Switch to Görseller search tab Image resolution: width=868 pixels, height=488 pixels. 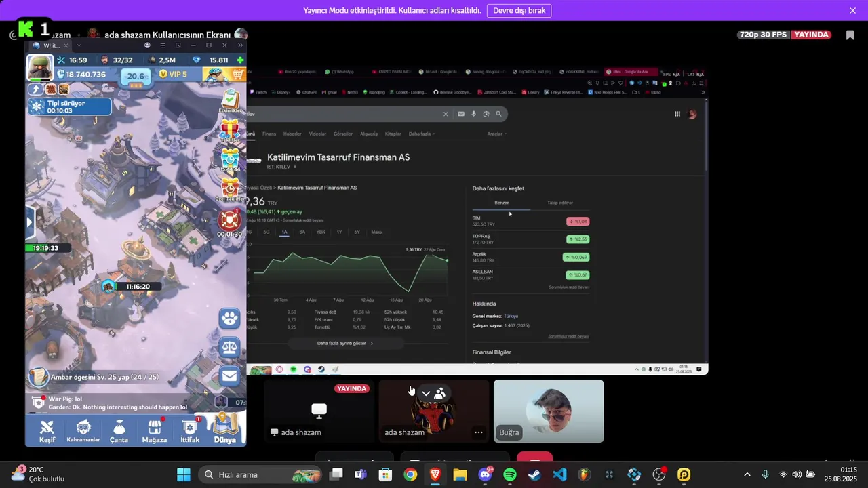click(343, 134)
